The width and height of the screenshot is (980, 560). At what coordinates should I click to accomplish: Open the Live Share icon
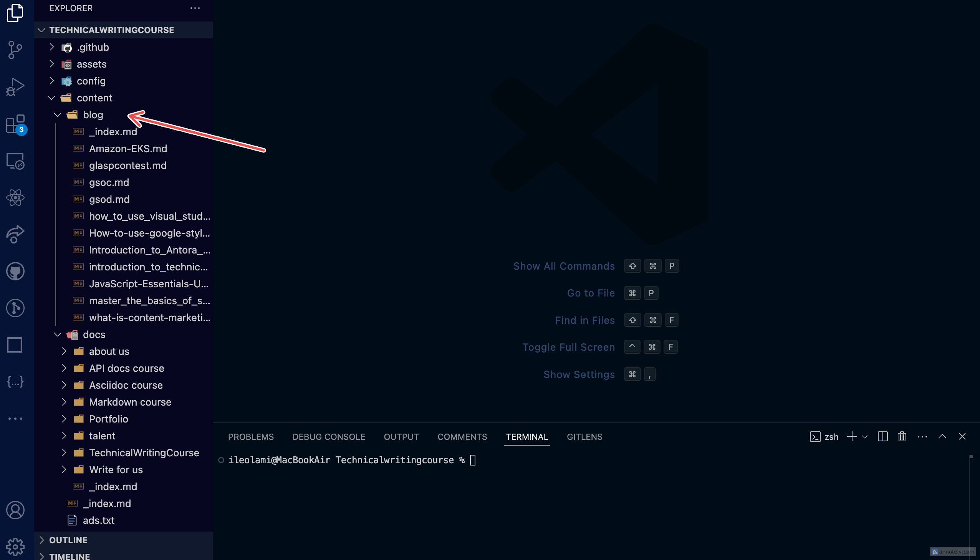pyautogui.click(x=15, y=234)
